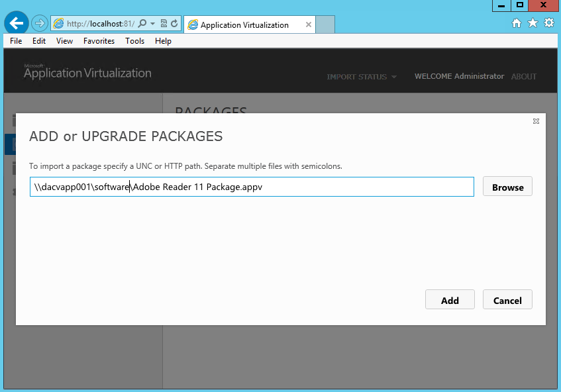Click the ADD or UPGRADE PACKAGES heading
The width and height of the screenshot is (561, 392).
(126, 136)
